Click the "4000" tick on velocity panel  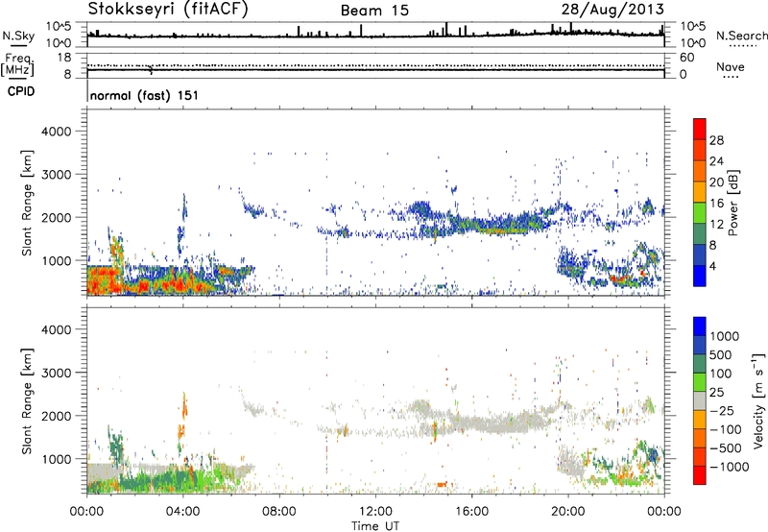[x=57, y=329]
